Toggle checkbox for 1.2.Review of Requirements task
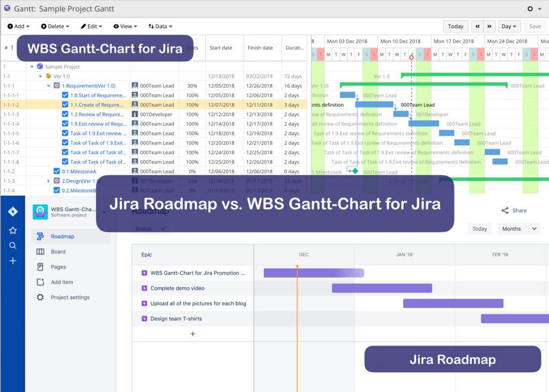The height and width of the screenshot is (392, 549). click(65, 114)
